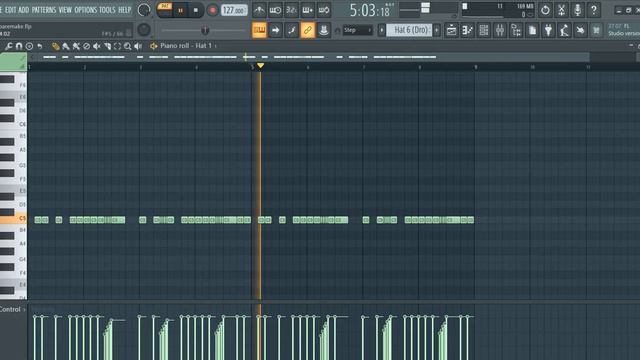Open piano roll wrench tools menu

pos(9,47)
